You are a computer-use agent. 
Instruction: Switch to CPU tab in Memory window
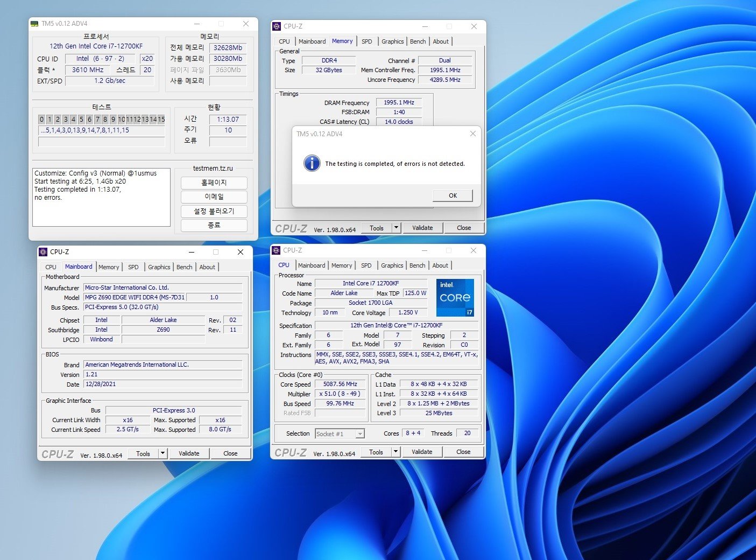[x=284, y=41]
